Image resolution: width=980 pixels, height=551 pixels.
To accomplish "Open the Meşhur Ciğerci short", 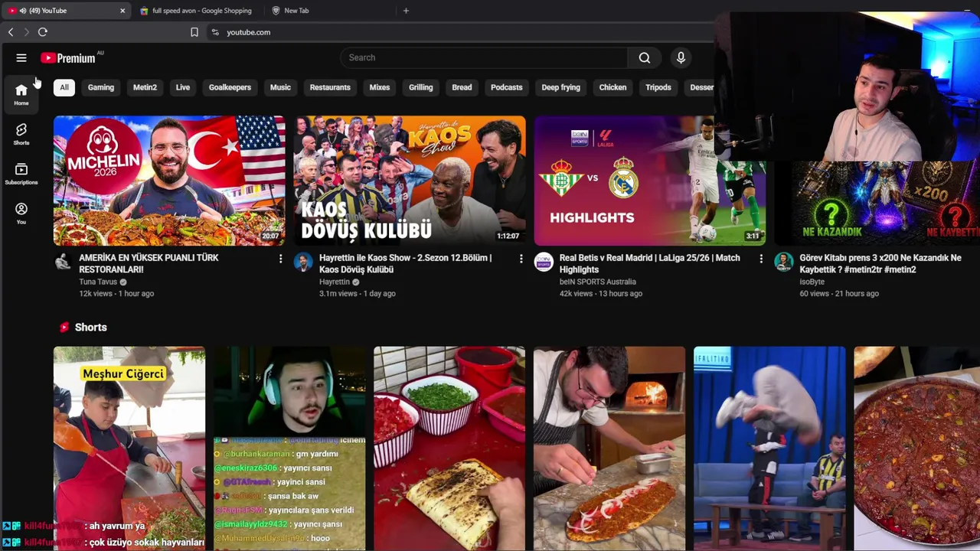I will (129, 448).
